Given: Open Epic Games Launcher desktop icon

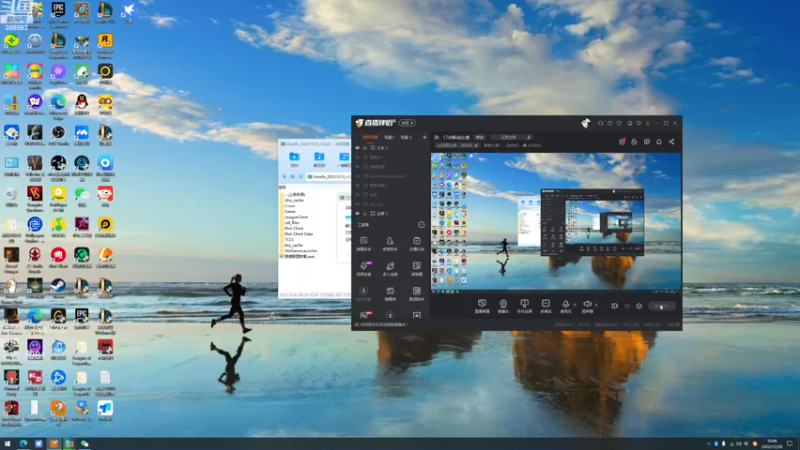Looking at the screenshot, I should click(58, 14).
